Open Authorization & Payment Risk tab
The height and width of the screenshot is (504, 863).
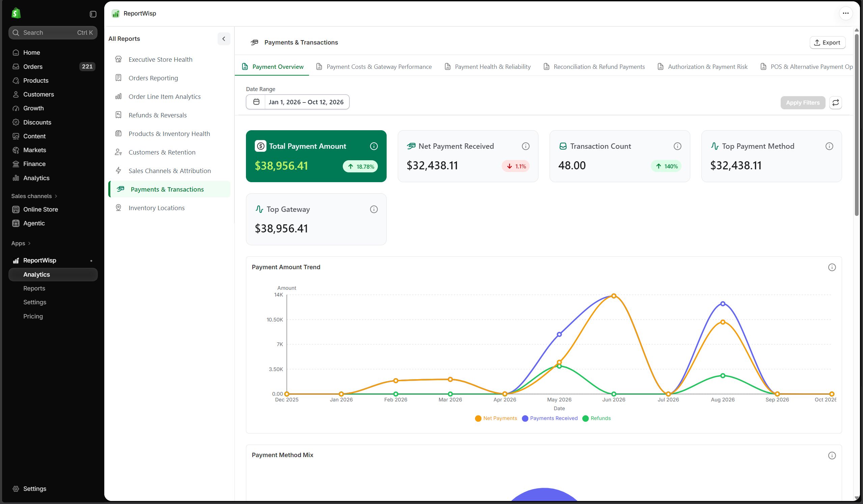(x=702, y=66)
